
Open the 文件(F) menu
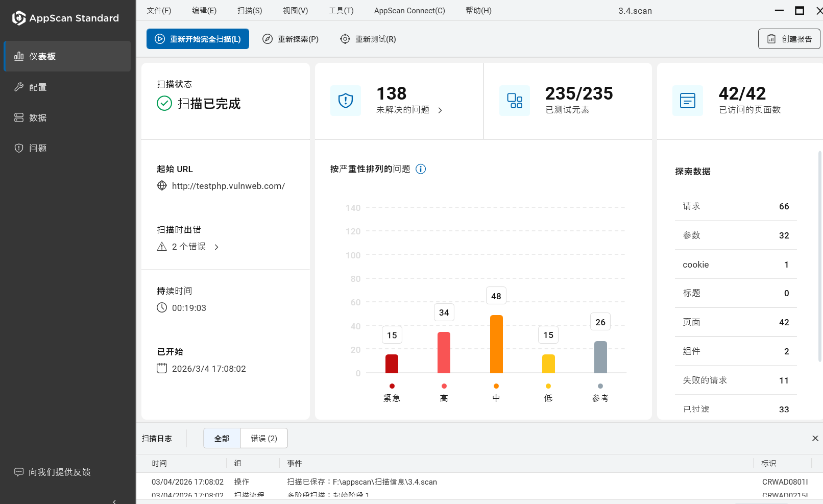point(159,11)
